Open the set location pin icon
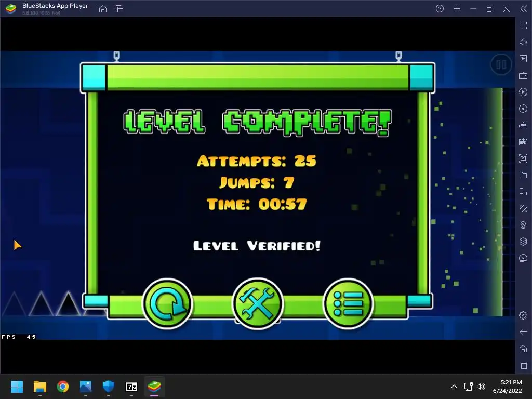Screen dimensions: 532x399 pos(523,225)
